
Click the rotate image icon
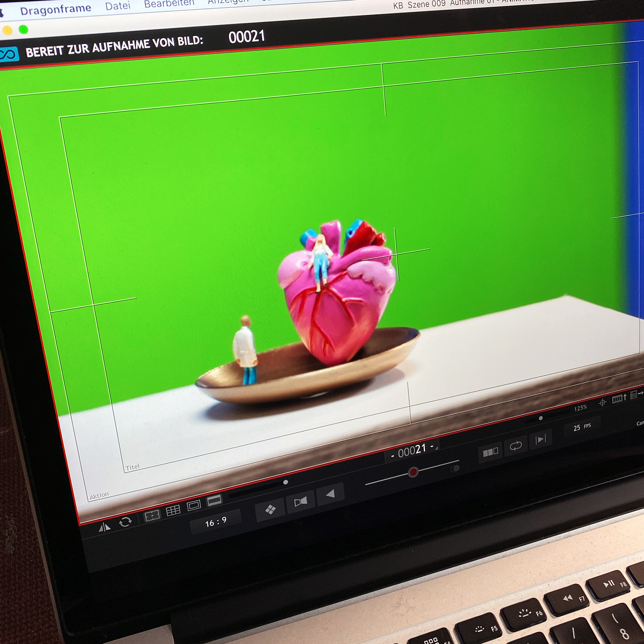[x=125, y=522]
